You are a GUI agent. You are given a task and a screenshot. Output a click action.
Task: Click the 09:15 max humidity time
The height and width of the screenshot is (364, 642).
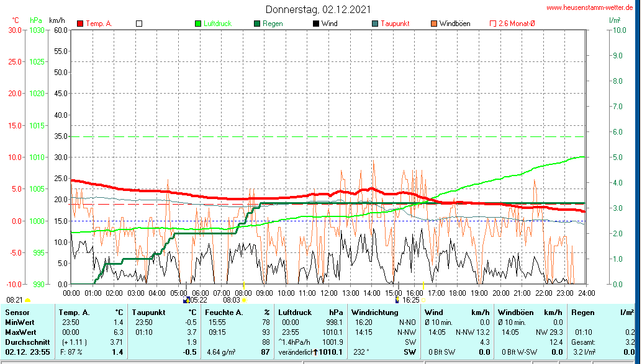pos(217,332)
